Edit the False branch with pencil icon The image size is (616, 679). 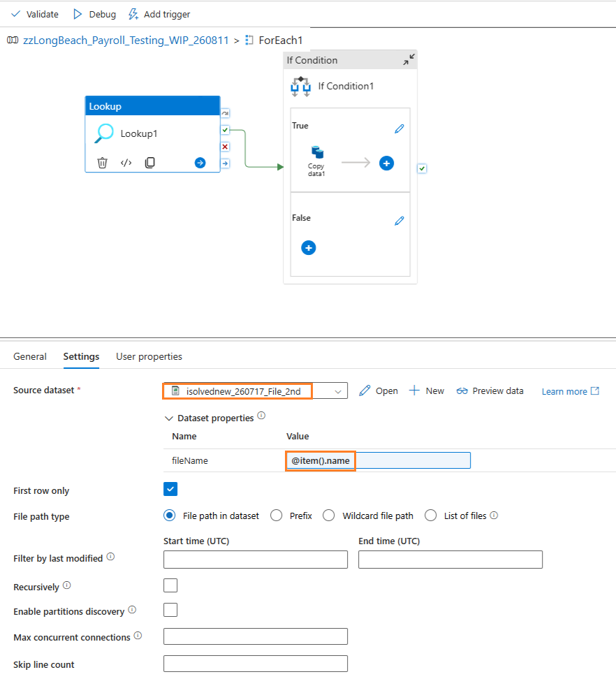(x=399, y=221)
